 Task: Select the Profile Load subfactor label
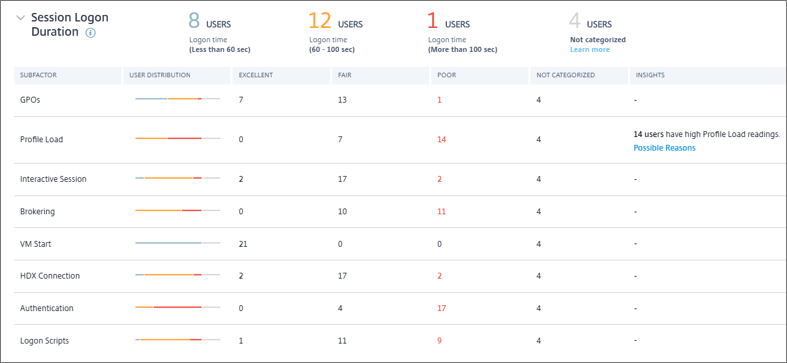click(41, 140)
